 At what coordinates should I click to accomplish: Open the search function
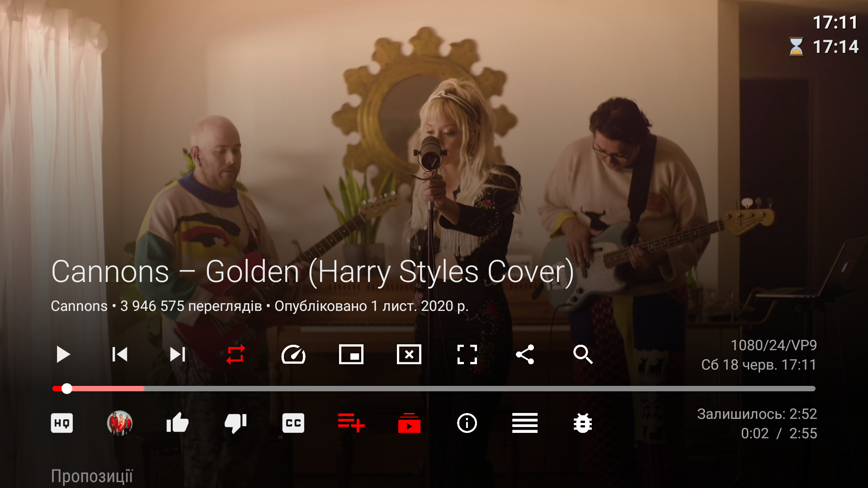click(x=583, y=355)
